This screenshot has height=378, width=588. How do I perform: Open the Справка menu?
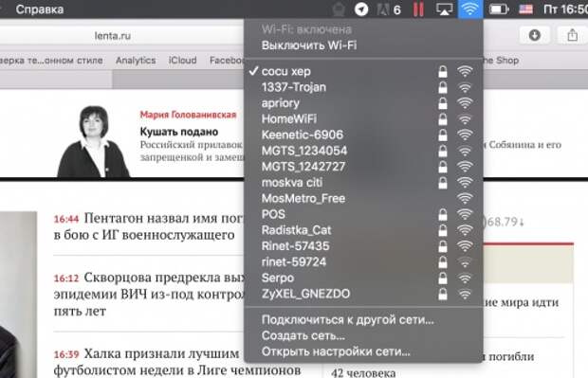[x=40, y=9]
